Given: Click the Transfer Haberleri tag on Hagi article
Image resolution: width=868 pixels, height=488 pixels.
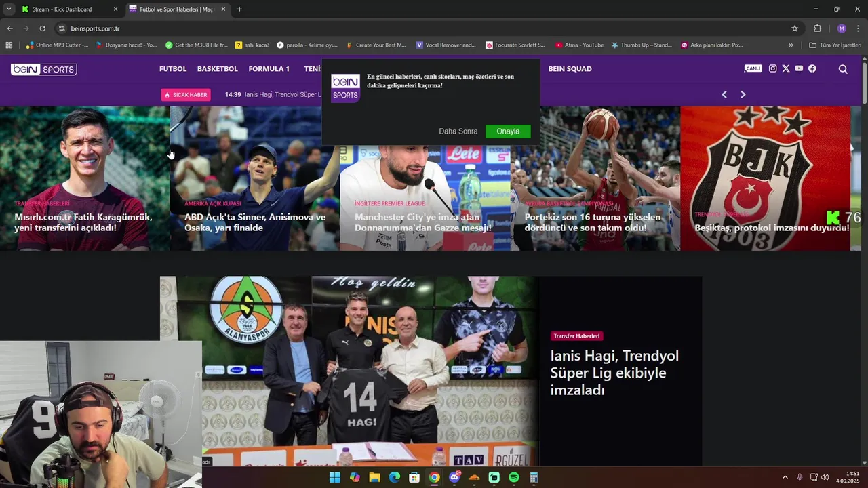Looking at the screenshot, I should (x=576, y=336).
